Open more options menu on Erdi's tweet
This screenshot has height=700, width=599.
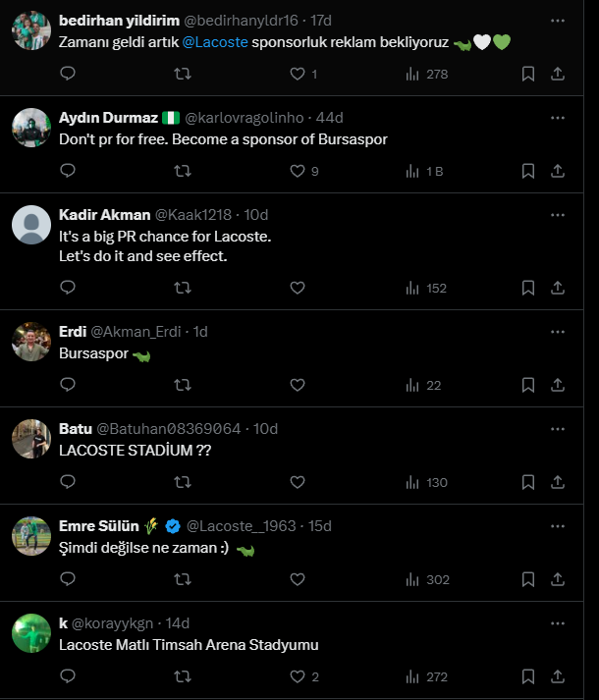(x=558, y=332)
